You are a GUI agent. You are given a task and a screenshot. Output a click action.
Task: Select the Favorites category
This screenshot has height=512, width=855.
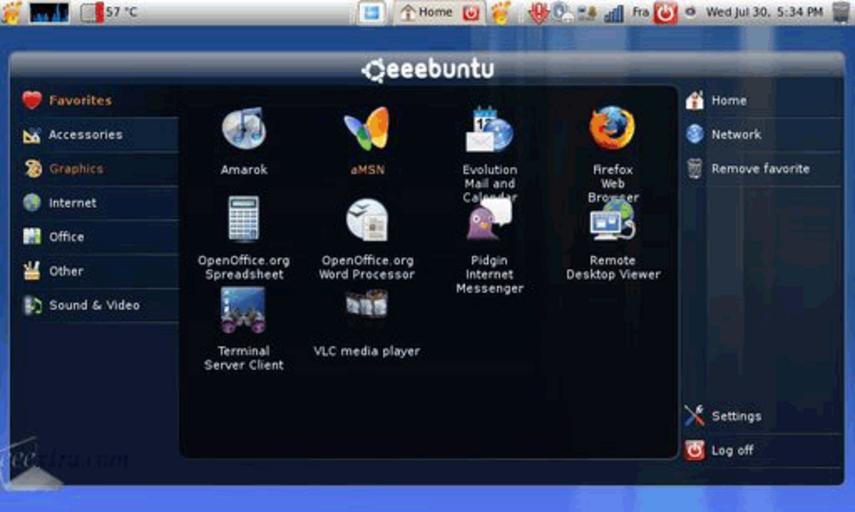point(80,100)
